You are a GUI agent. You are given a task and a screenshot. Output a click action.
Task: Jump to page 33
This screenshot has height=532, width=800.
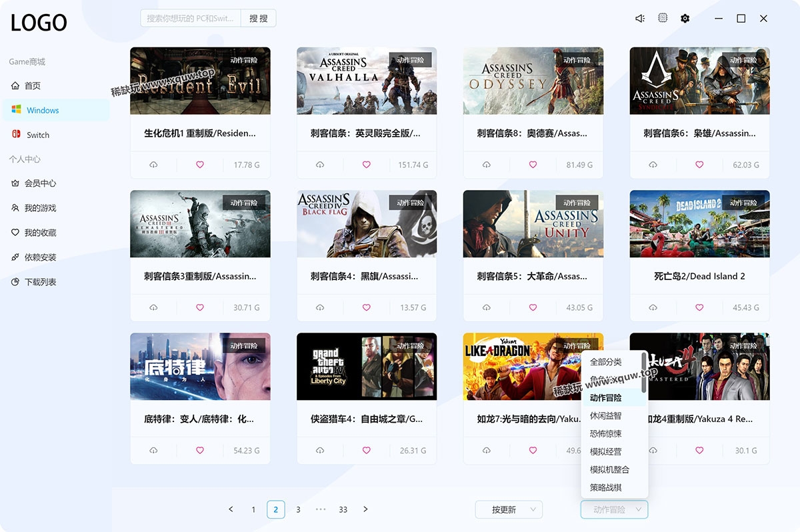(x=343, y=509)
